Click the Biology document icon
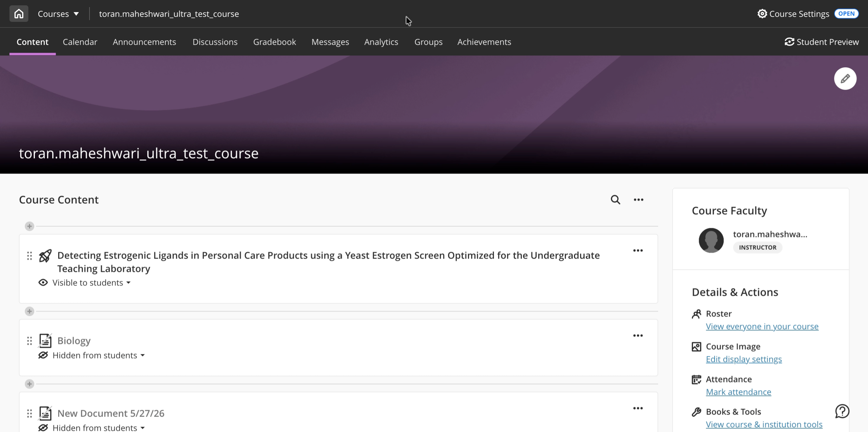Image resolution: width=868 pixels, height=432 pixels. click(x=45, y=341)
